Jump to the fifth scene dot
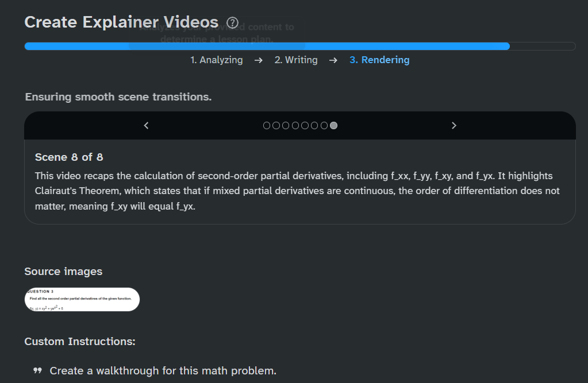 click(305, 126)
